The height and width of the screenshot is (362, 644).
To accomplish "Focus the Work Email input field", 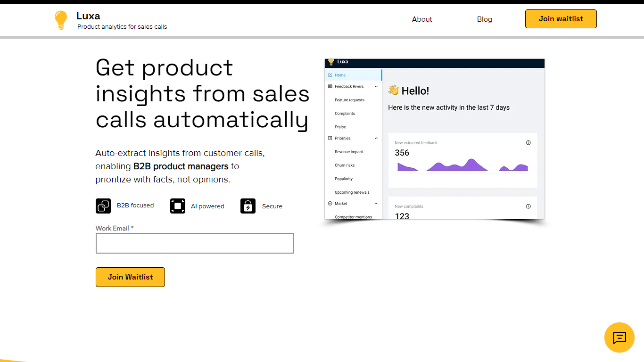I will (194, 243).
